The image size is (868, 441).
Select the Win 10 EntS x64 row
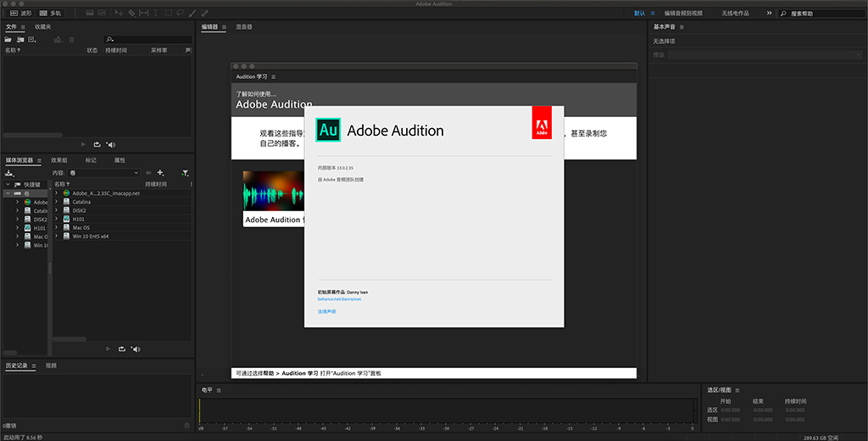122,236
